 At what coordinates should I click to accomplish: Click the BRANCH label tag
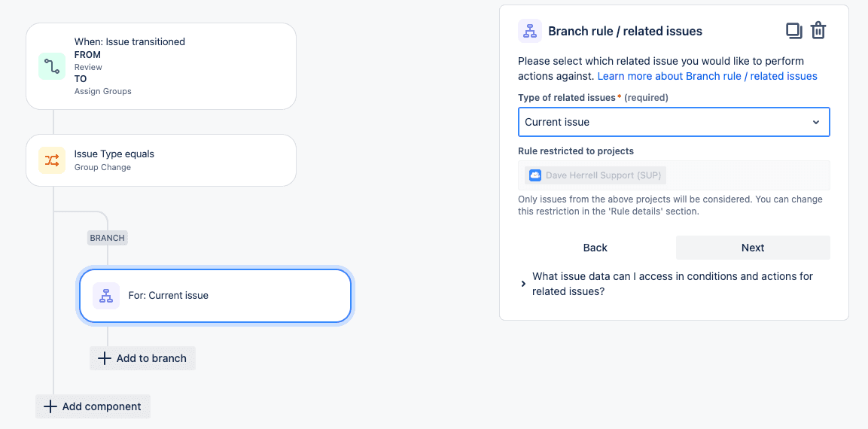click(x=108, y=238)
